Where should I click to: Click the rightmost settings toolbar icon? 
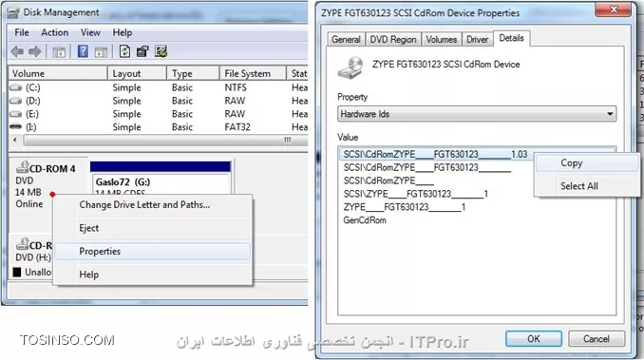(161, 51)
